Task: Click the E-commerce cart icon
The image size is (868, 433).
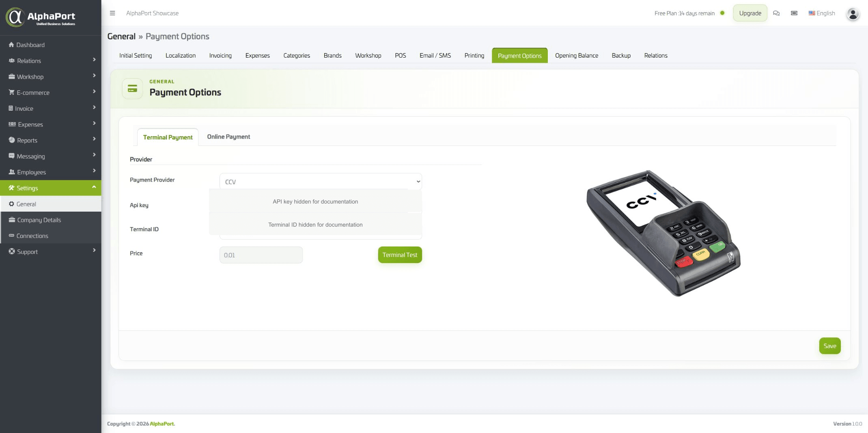Action: (x=11, y=92)
